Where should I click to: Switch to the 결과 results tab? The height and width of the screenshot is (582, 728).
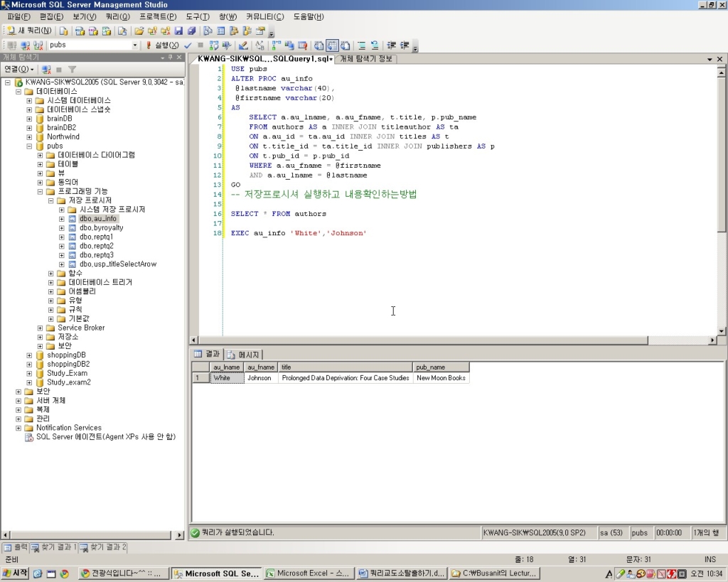click(x=207, y=354)
